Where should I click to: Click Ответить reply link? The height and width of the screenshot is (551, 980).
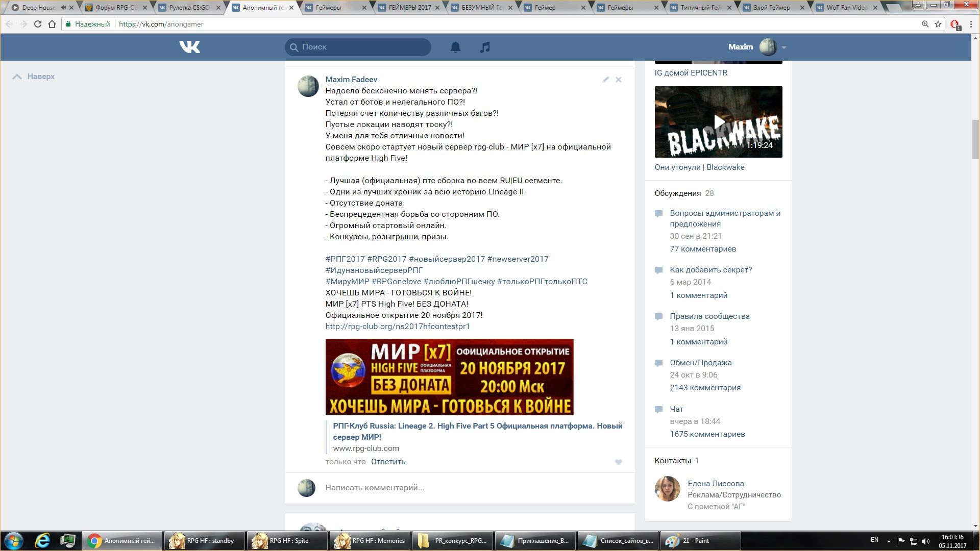tap(388, 462)
